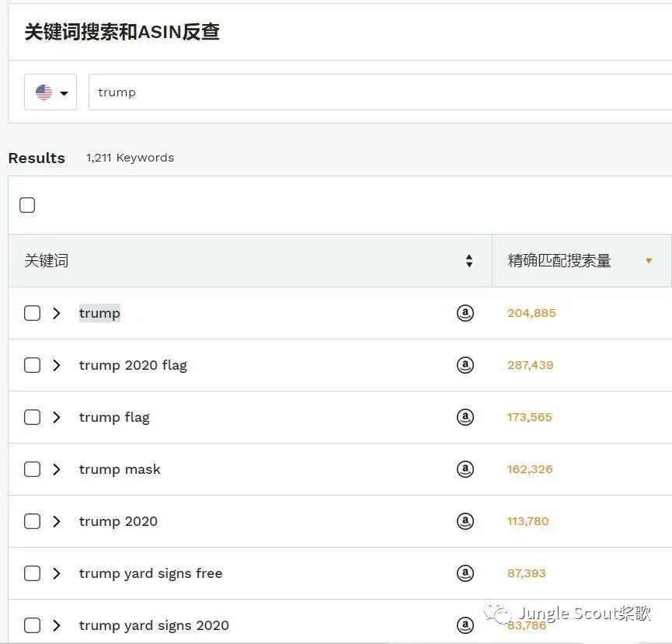The image size is (672, 644).
Task: Expand the trump 2020 keyword row
Action: click(57, 521)
